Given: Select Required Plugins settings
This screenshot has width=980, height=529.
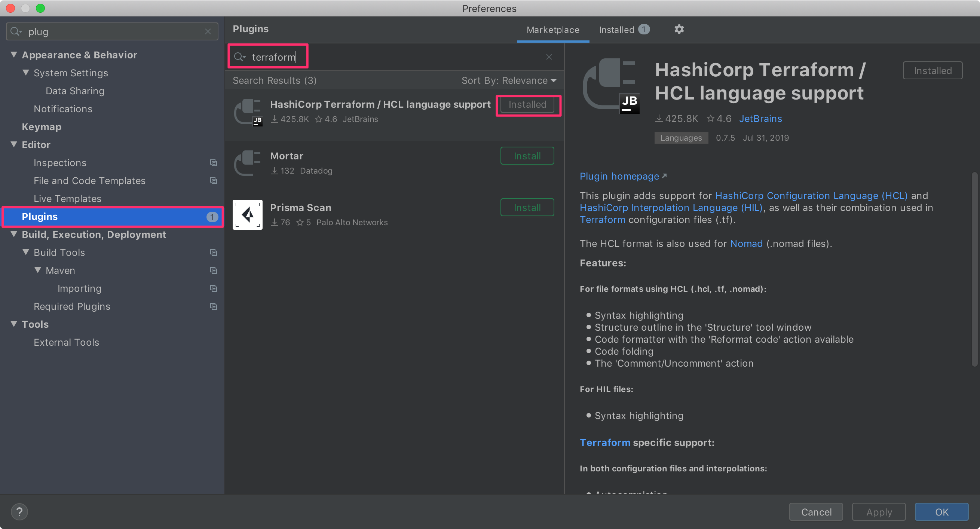Looking at the screenshot, I should tap(72, 306).
